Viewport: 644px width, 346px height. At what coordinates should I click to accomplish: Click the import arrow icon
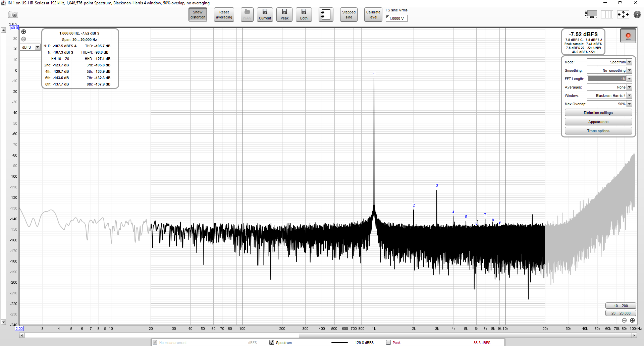[326, 15]
